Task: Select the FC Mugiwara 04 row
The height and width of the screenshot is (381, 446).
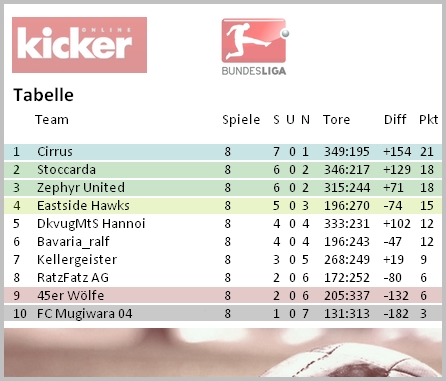Action: (223, 314)
